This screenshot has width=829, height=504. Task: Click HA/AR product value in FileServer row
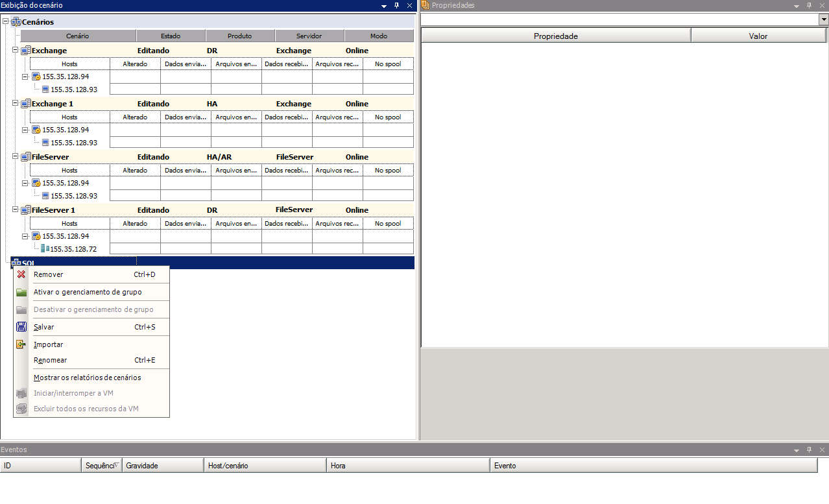(219, 157)
